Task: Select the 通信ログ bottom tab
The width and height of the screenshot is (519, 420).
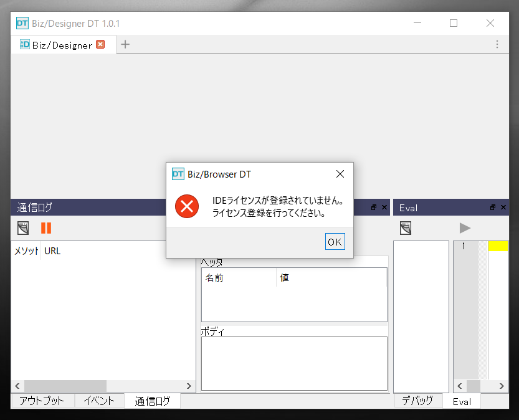Action: [152, 401]
